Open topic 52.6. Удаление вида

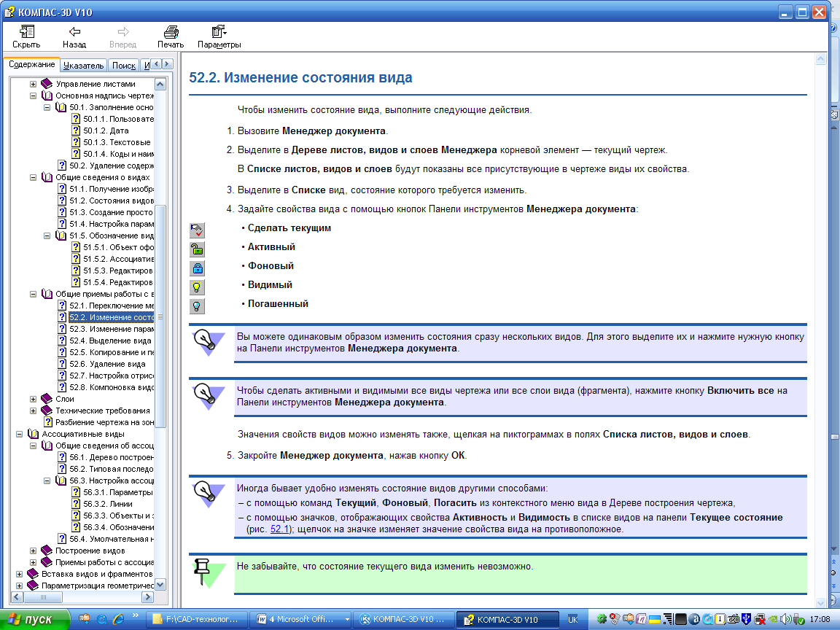coord(107,365)
